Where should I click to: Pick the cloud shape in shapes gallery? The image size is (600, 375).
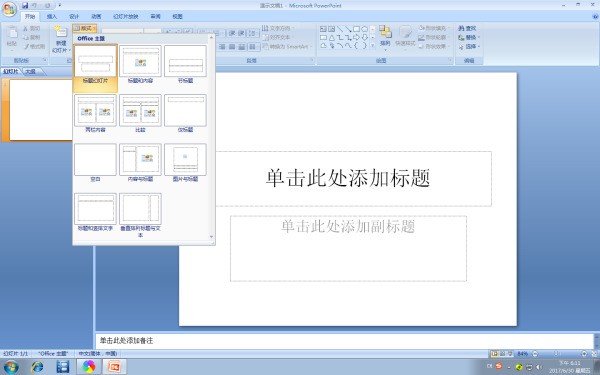point(323,46)
